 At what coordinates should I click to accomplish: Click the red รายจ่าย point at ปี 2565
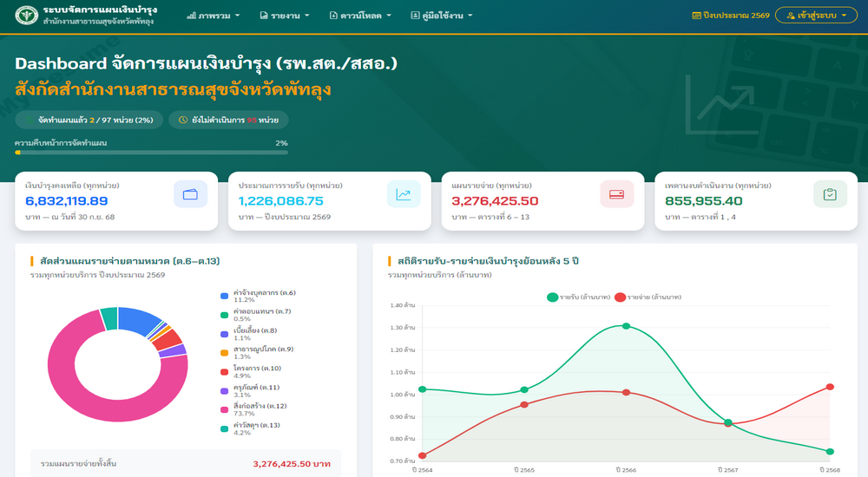pyautogui.click(x=524, y=404)
